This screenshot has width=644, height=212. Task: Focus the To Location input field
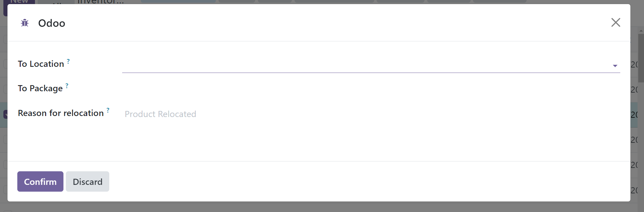pyautogui.click(x=366, y=65)
